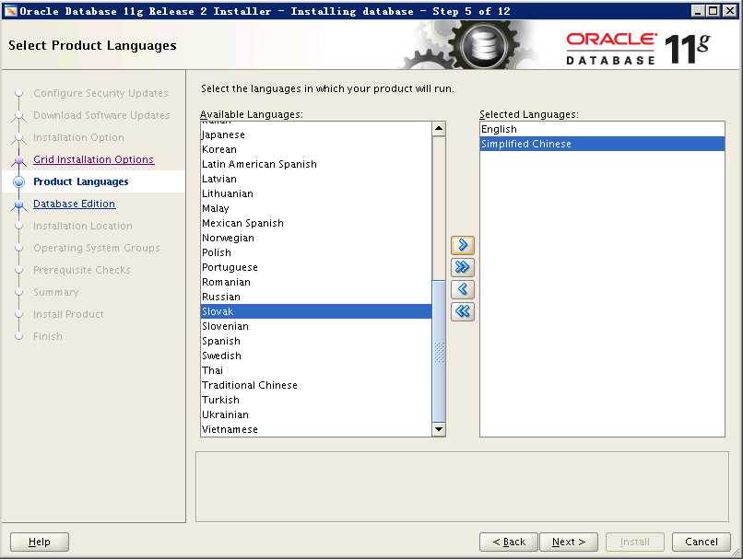Select Latin American Spanish language
The width and height of the screenshot is (743, 560).
point(316,164)
